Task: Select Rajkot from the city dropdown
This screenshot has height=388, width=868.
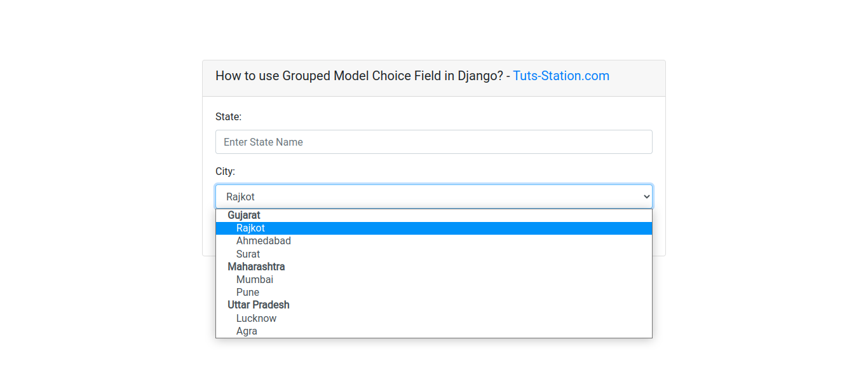Action: point(250,228)
